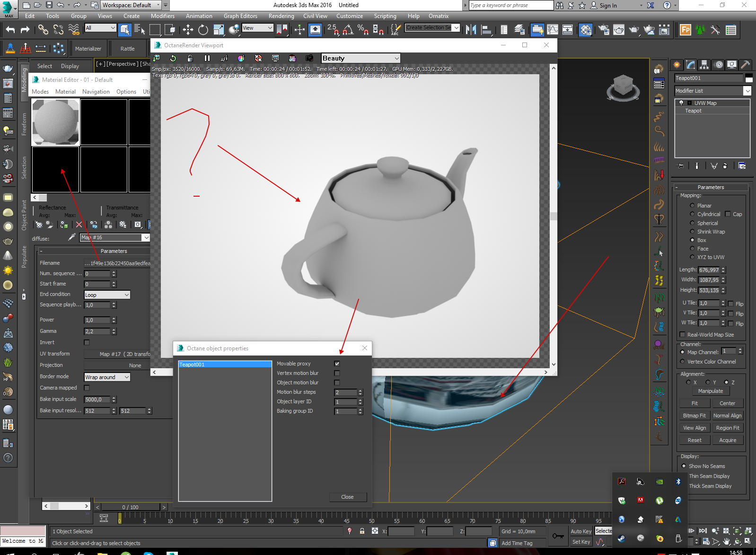Click the Bitmap Fit button
The width and height of the screenshot is (756, 555).
coord(694,416)
